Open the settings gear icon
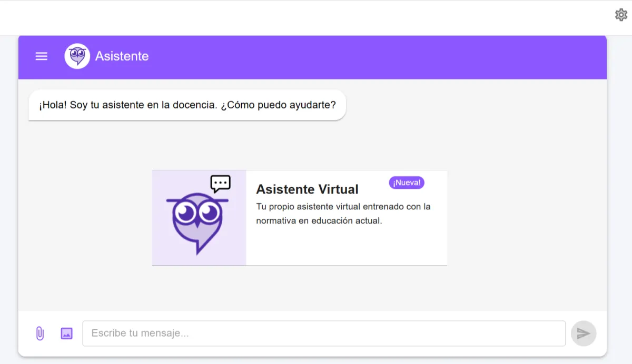 pos(621,15)
